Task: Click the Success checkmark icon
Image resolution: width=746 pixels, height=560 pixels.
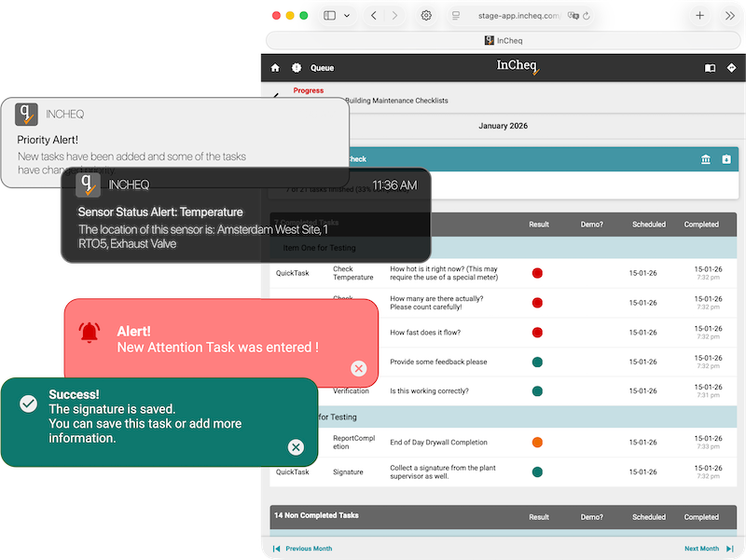Action: pos(29,403)
